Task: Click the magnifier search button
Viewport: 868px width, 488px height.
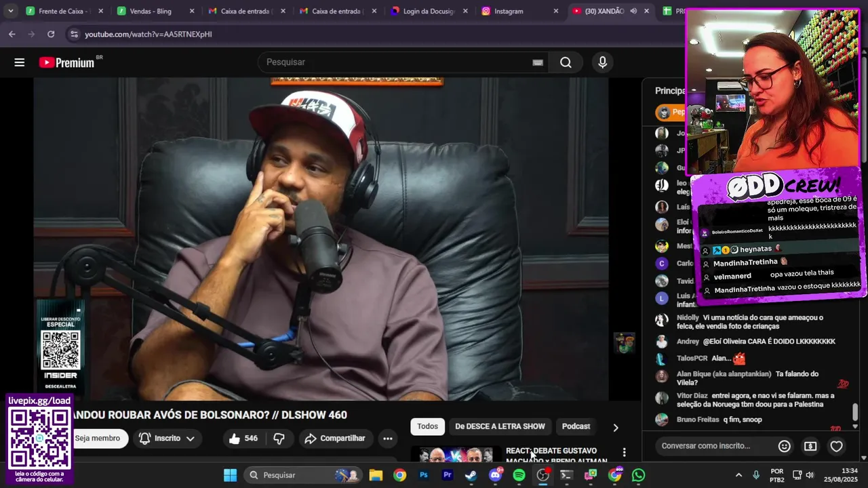Action: click(566, 62)
